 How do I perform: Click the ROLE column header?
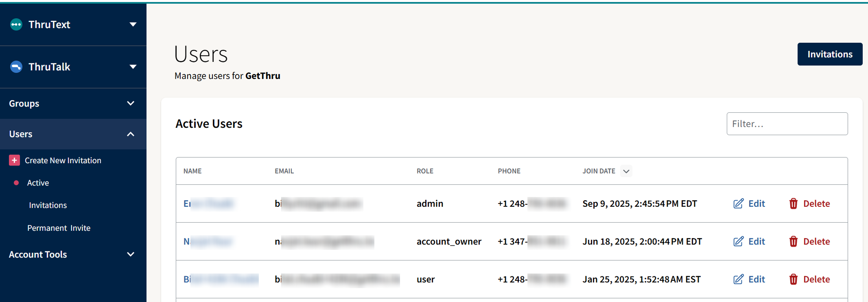[425, 171]
